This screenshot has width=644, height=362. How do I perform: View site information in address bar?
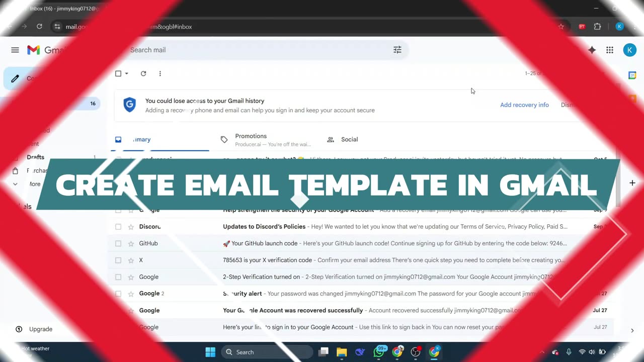tap(57, 27)
